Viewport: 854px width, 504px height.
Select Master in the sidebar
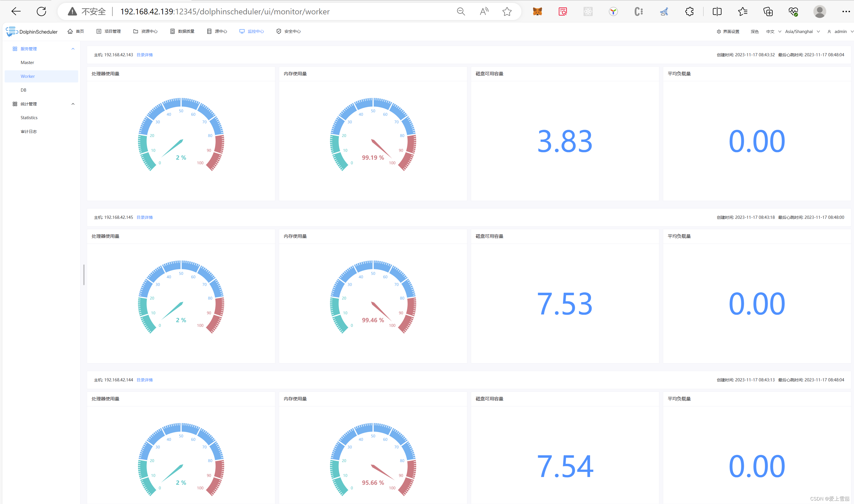point(27,63)
